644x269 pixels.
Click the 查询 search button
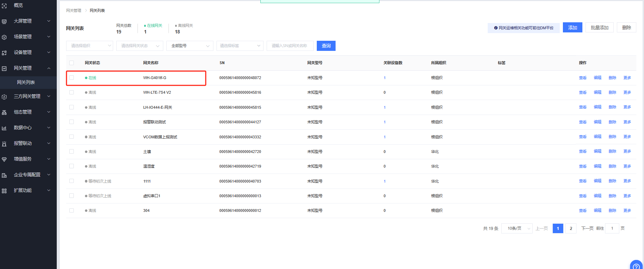click(326, 46)
